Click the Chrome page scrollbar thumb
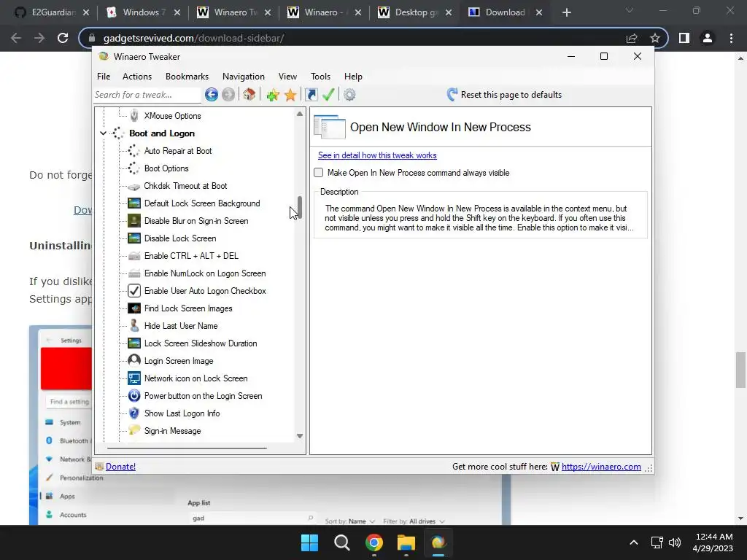This screenshot has width=747, height=560. 740,370
